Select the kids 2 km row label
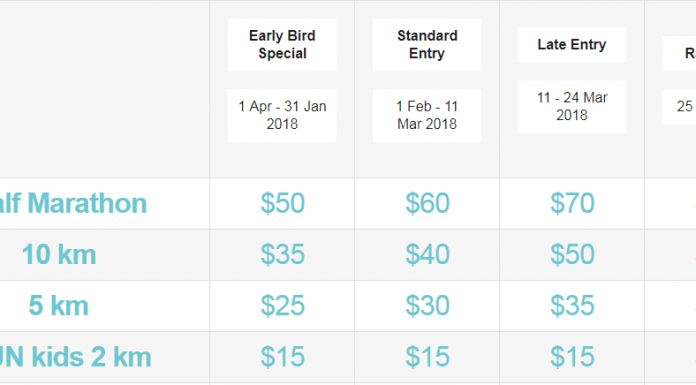The height and width of the screenshot is (385, 696). coord(75,357)
